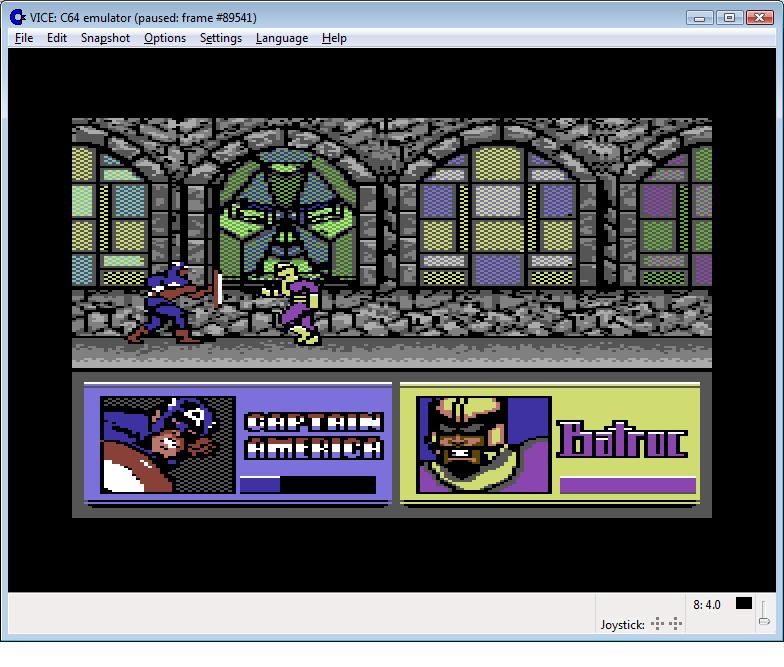
Task: Click the VICE C64 app icon in title bar
Action: tap(18, 18)
